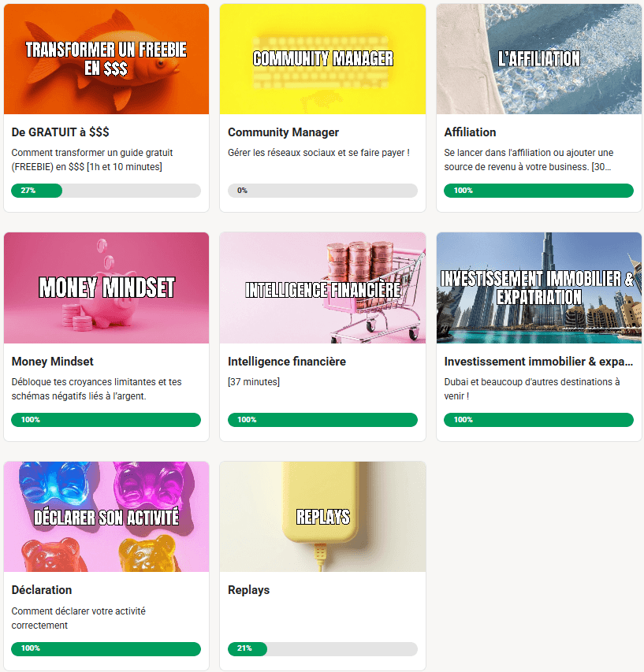Screen dimensions: 644x672
Task: Click the 21% Replays progress bar
Action: (x=322, y=649)
